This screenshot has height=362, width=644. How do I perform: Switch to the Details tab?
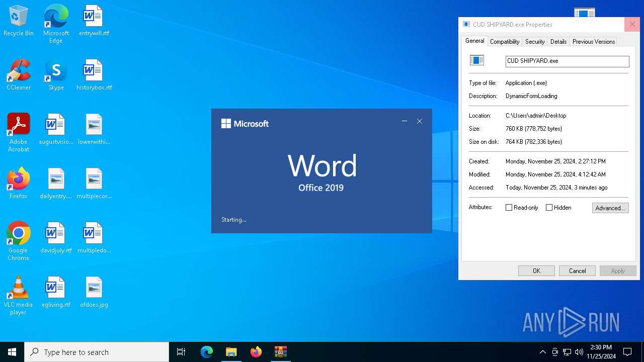[558, 42]
